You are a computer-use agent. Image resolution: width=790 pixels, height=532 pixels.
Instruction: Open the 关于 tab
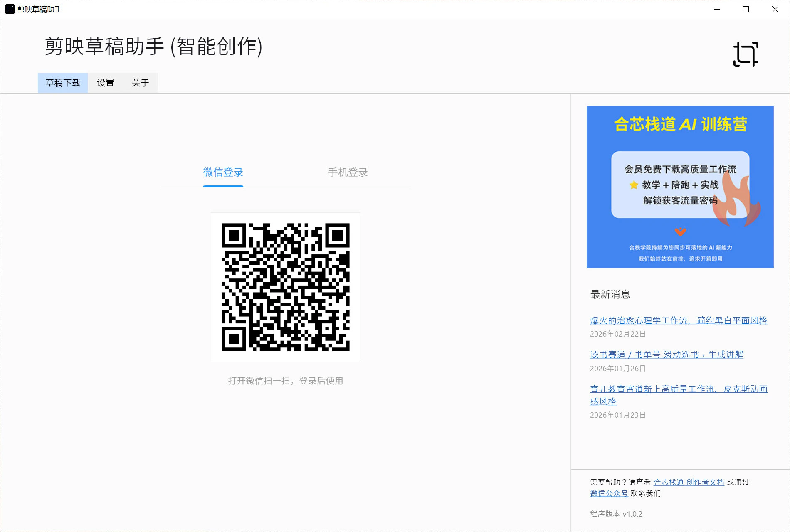(141, 83)
